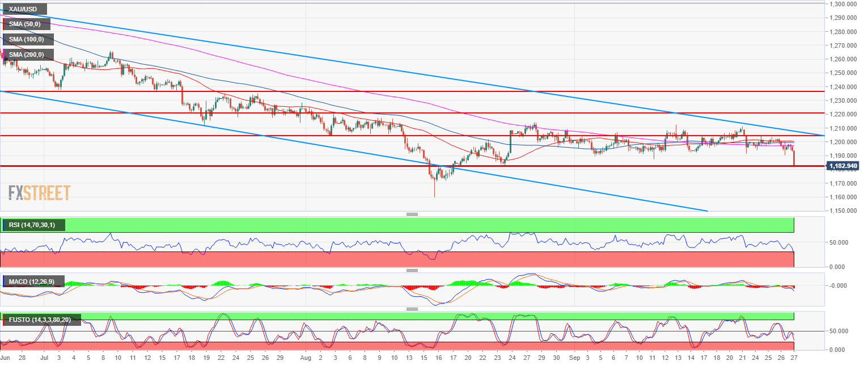The width and height of the screenshot is (868, 365).
Task: Select the resize handle above the FUSTO panel
Action: (412, 309)
